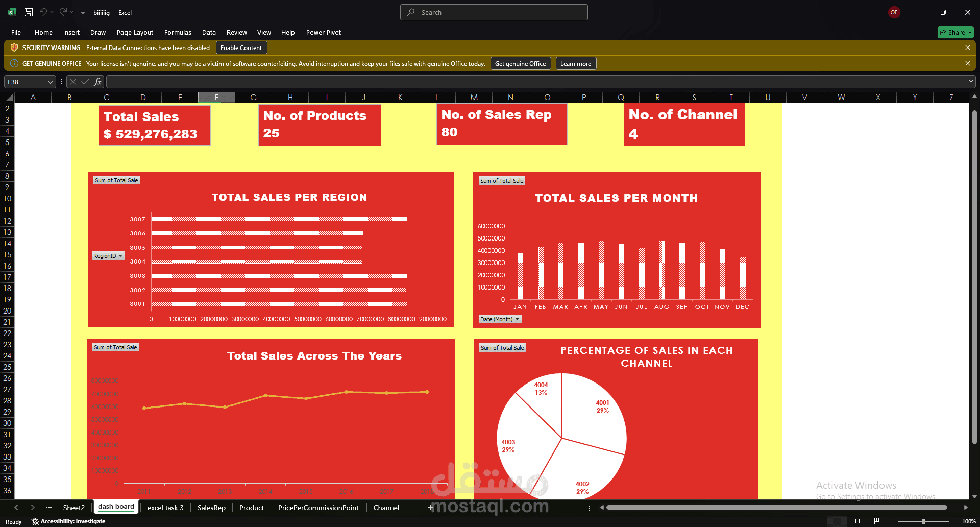The width and height of the screenshot is (980, 527).
Task: Open the Review ribbon tab
Action: coord(237,32)
